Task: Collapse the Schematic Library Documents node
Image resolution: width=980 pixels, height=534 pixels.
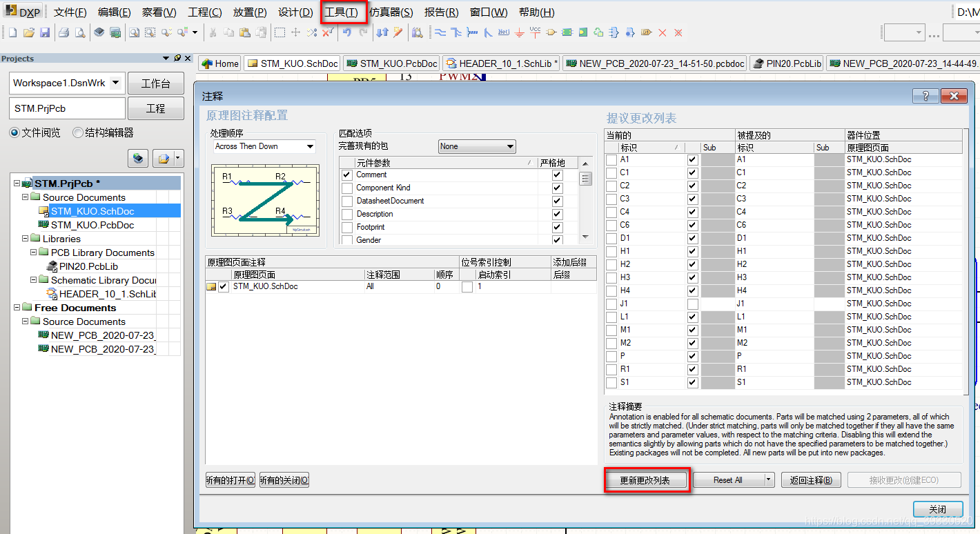Action: pyautogui.click(x=33, y=280)
